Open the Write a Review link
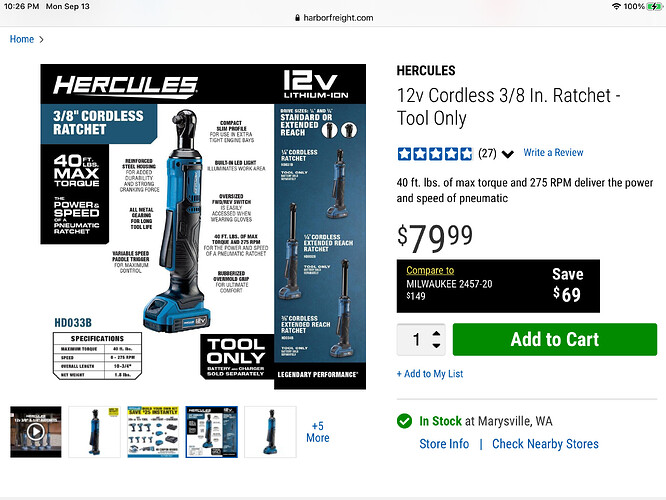Screen dimensions: 666x500 (553, 153)
